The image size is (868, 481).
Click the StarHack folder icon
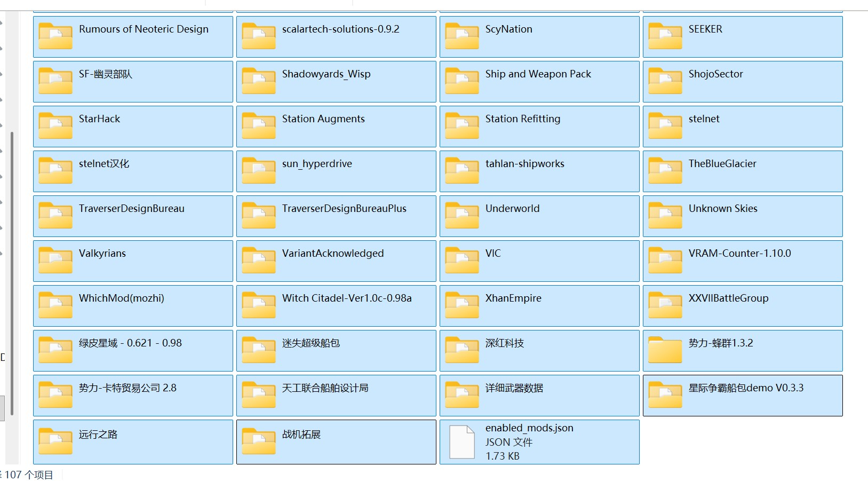55,126
